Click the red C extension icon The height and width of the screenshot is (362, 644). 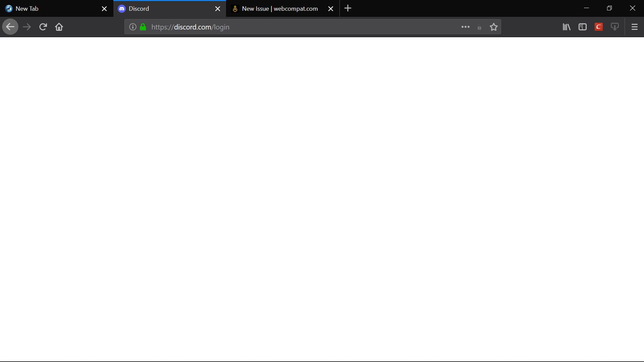(x=599, y=27)
